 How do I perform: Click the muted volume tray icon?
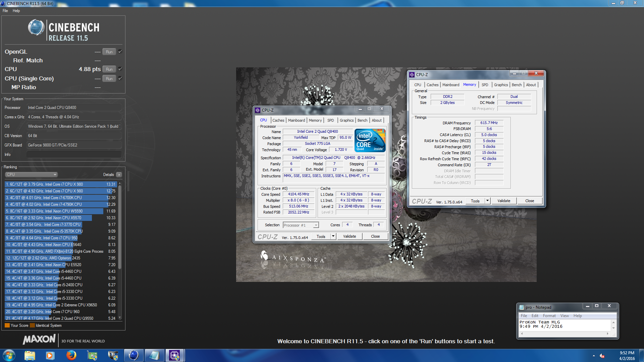tap(602, 356)
